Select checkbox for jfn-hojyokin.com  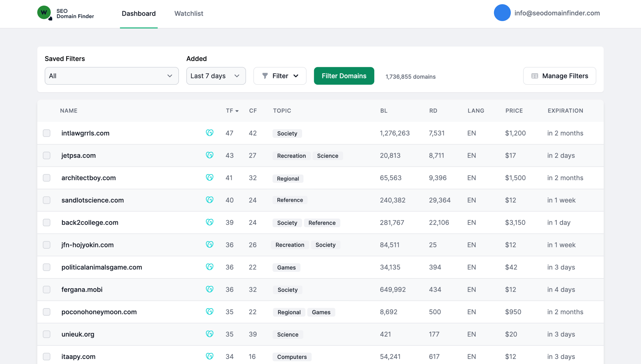point(47,245)
